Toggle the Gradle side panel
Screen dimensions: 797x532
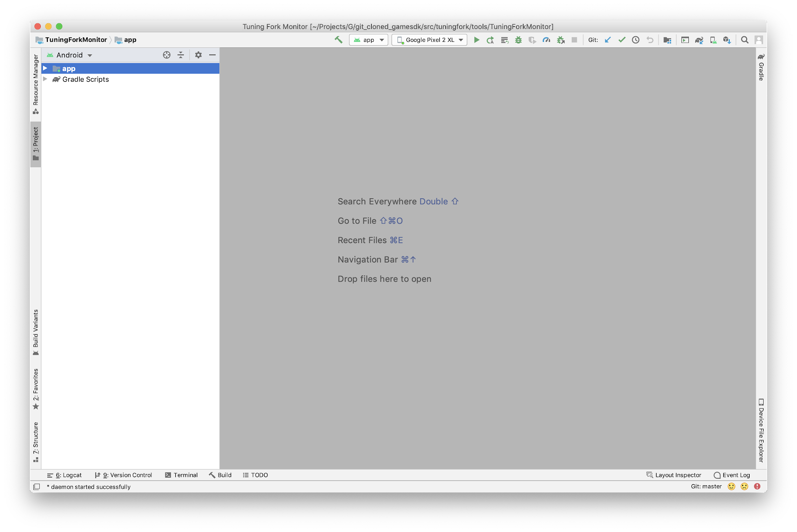761,67
